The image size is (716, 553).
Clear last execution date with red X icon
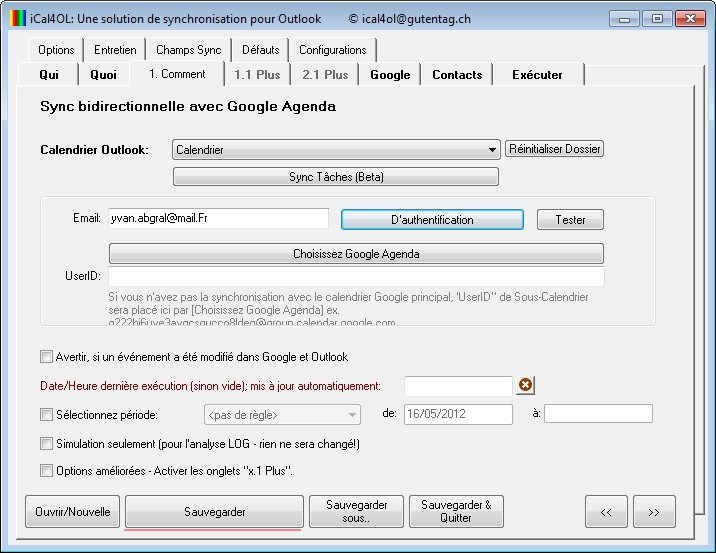tap(526, 386)
